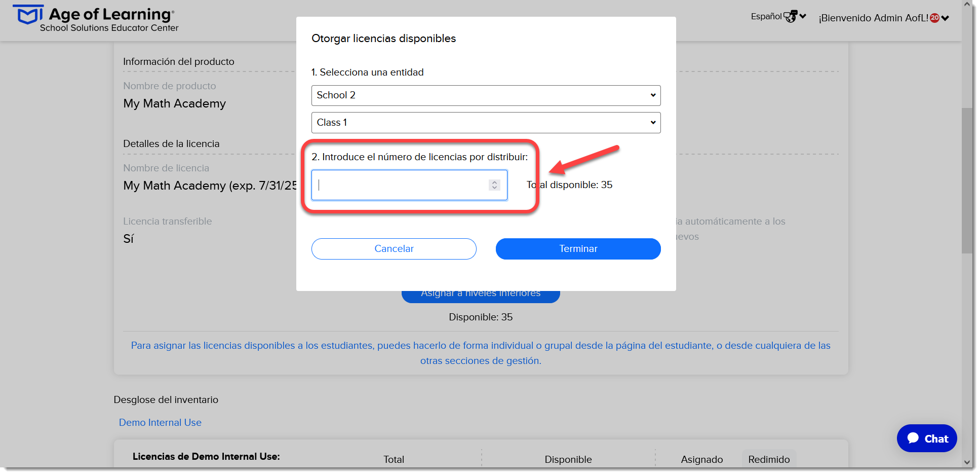Screen dimensions: 980x475
Task: Click the globe language icon
Action: 791,17
